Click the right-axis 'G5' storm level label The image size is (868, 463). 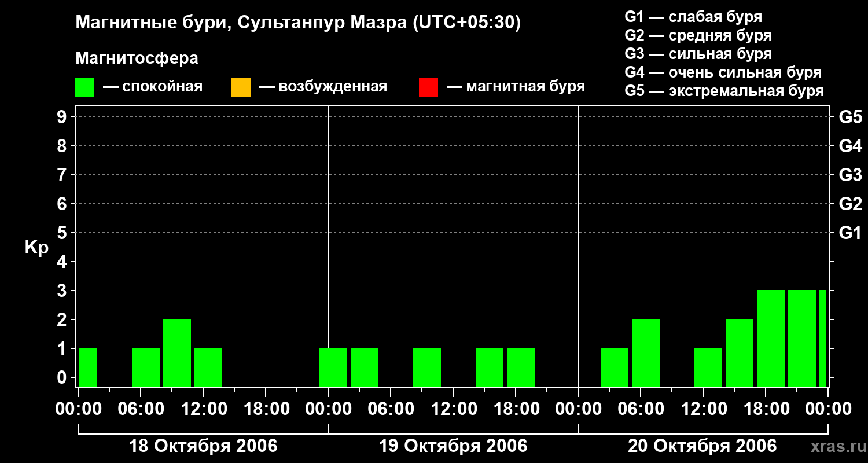point(850,117)
